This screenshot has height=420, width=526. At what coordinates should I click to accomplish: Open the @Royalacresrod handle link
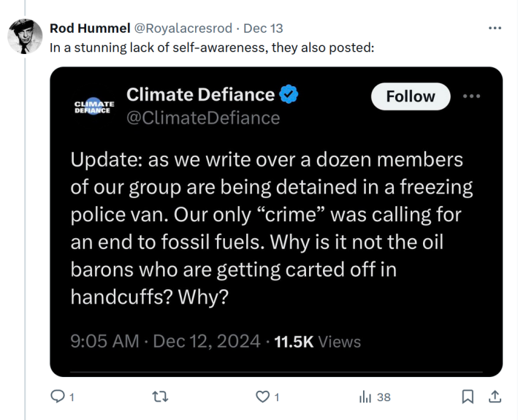pos(183,28)
